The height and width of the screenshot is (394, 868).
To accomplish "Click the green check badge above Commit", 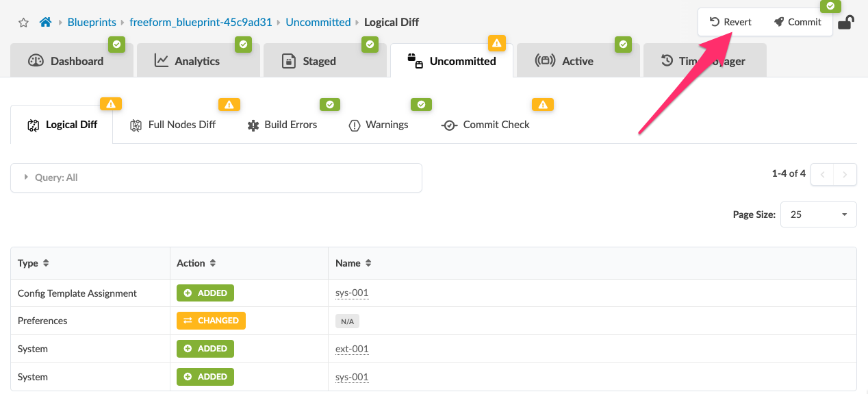I will pyautogui.click(x=830, y=6).
